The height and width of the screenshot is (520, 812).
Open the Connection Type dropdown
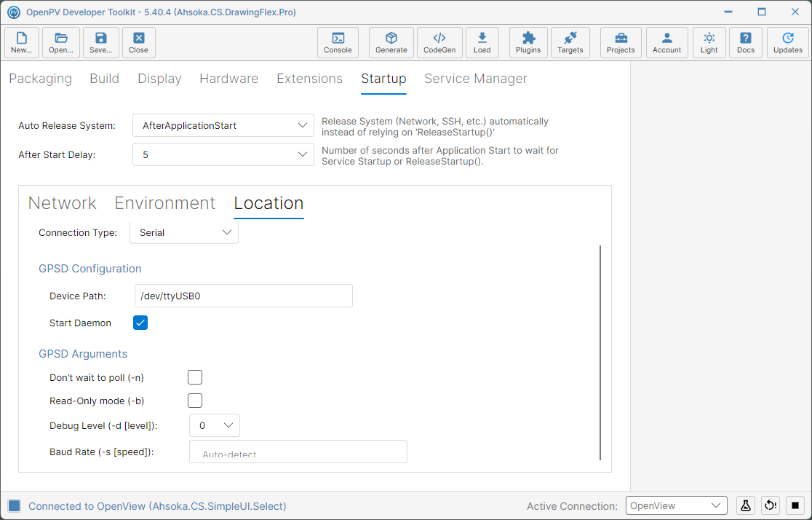pyautogui.click(x=184, y=233)
